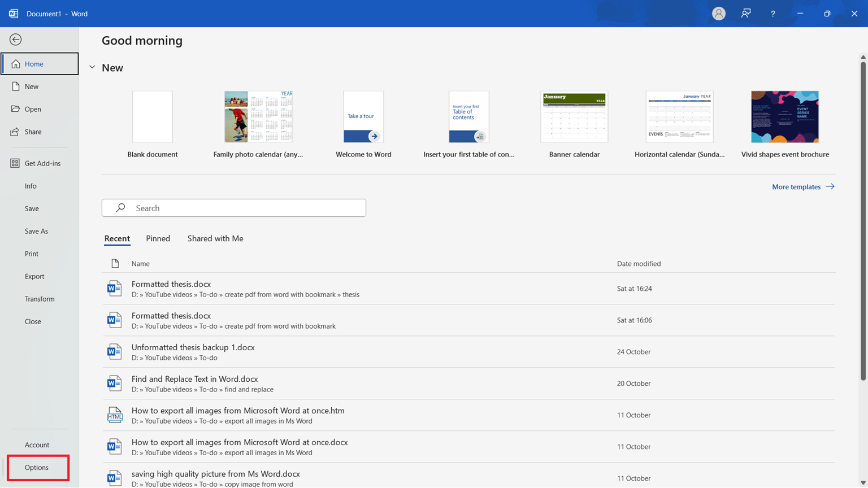Select the Banner calendar template
This screenshot has width=868, height=488.
pyautogui.click(x=574, y=124)
